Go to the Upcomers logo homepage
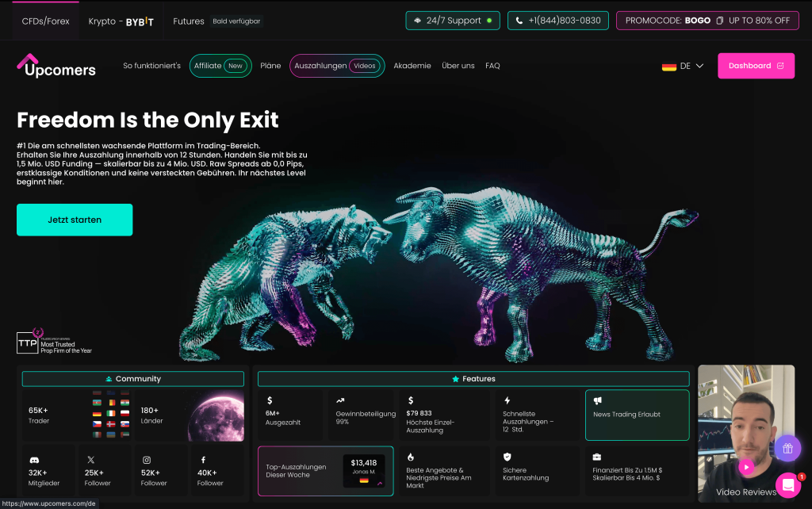The height and width of the screenshot is (509, 812). (56, 66)
